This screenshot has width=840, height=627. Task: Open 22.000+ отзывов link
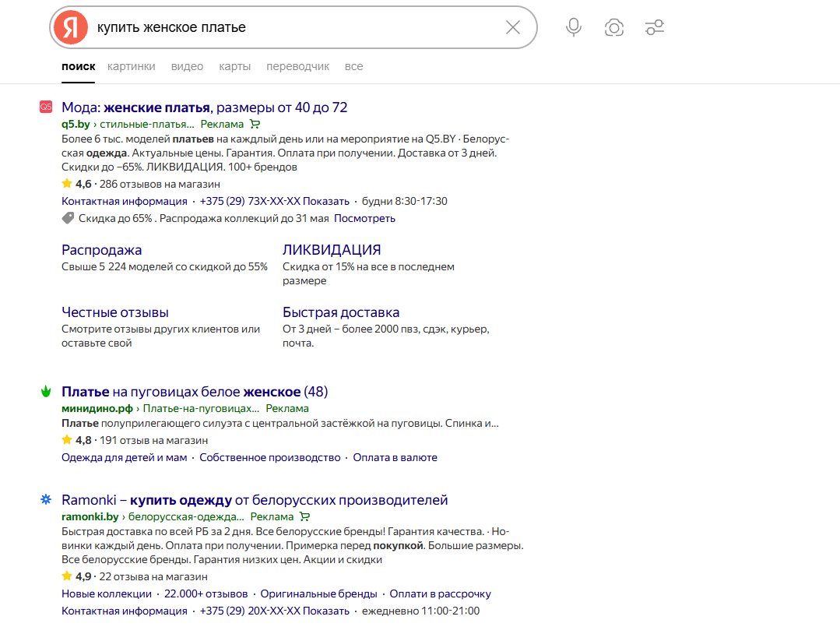[x=206, y=594]
